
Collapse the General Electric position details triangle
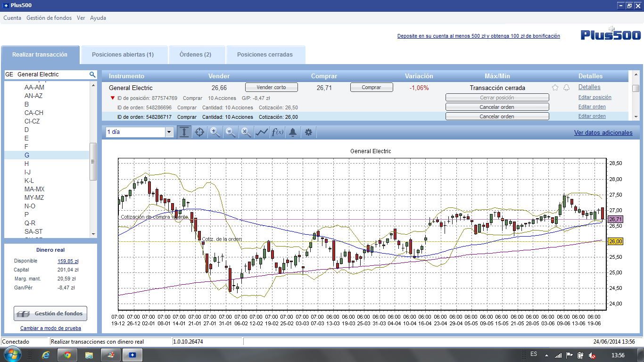(x=112, y=98)
